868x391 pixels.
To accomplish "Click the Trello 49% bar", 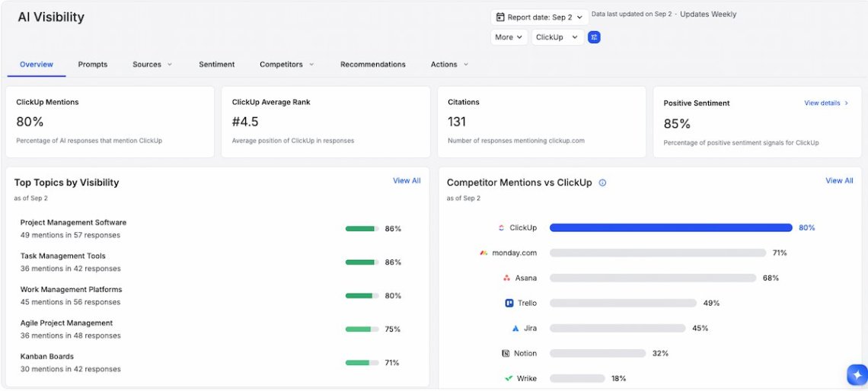I will click(x=623, y=303).
